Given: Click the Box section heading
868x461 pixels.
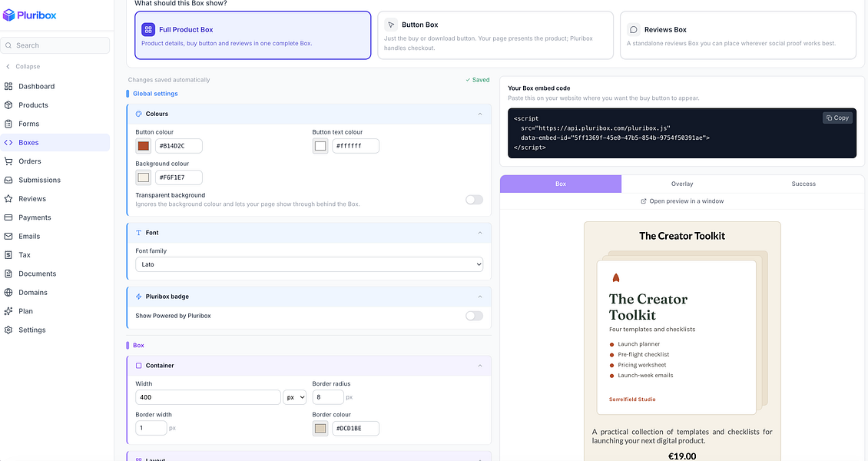Looking at the screenshot, I should 138,345.
